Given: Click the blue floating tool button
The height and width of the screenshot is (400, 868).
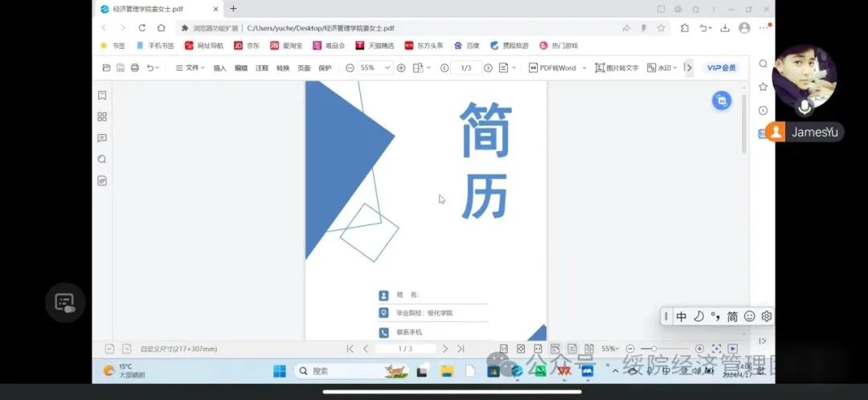Looking at the screenshot, I should (721, 100).
